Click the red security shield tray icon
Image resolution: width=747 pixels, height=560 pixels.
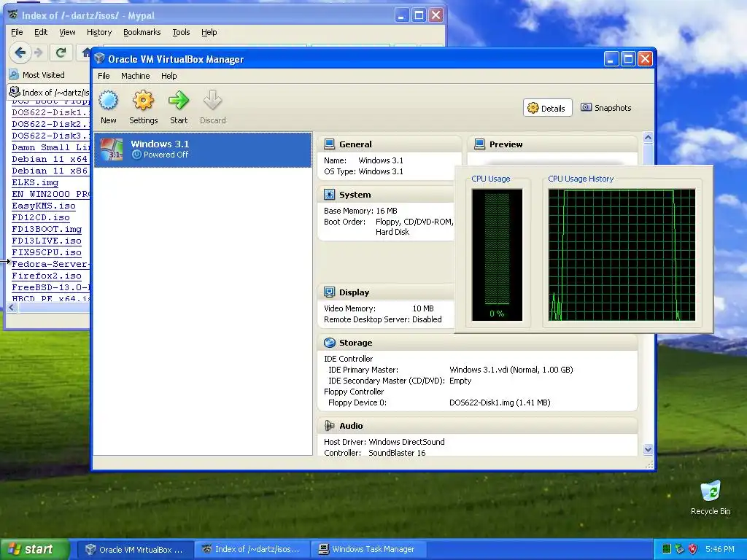click(693, 549)
